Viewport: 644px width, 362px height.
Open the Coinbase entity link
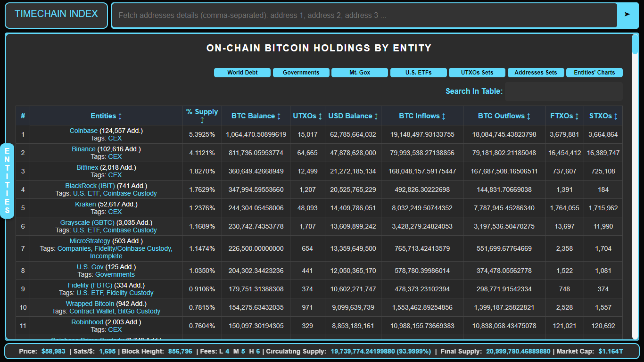(83, 131)
